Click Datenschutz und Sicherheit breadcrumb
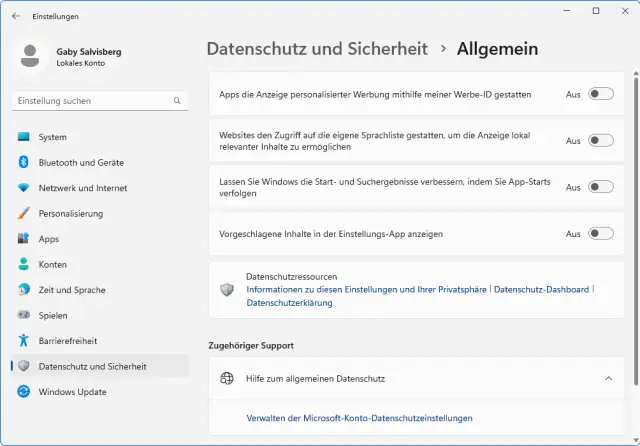 coord(316,48)
